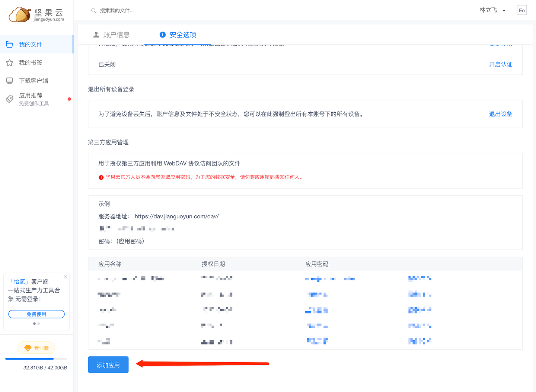Open the 林立飞 user dropdown
The width and height of the screenshot is (536, 392).
pos(492,10)
